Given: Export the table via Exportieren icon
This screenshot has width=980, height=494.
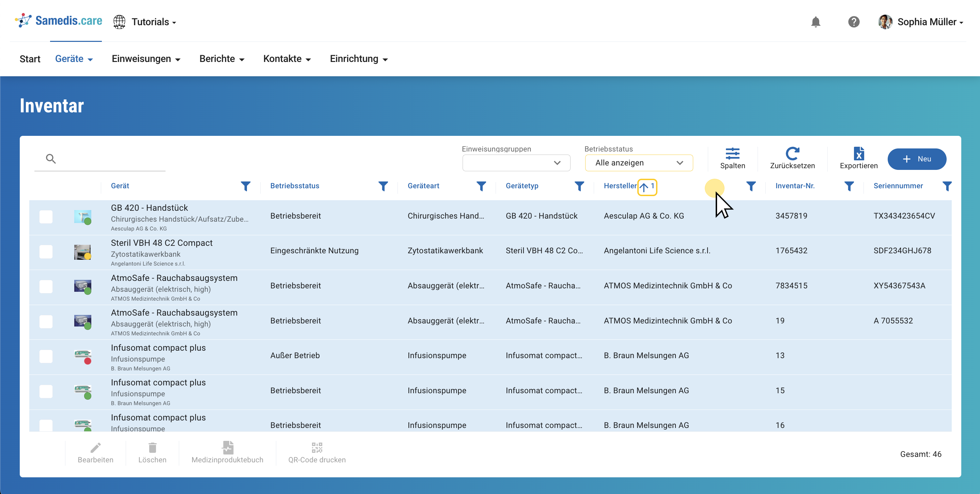Looking at the screenshot, I should coord(858,158).
